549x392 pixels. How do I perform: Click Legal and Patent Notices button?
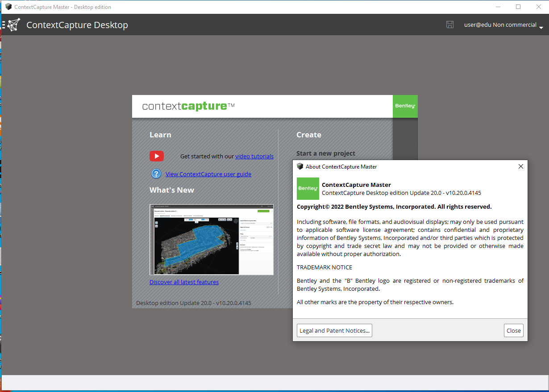click(x=334, y=330)
